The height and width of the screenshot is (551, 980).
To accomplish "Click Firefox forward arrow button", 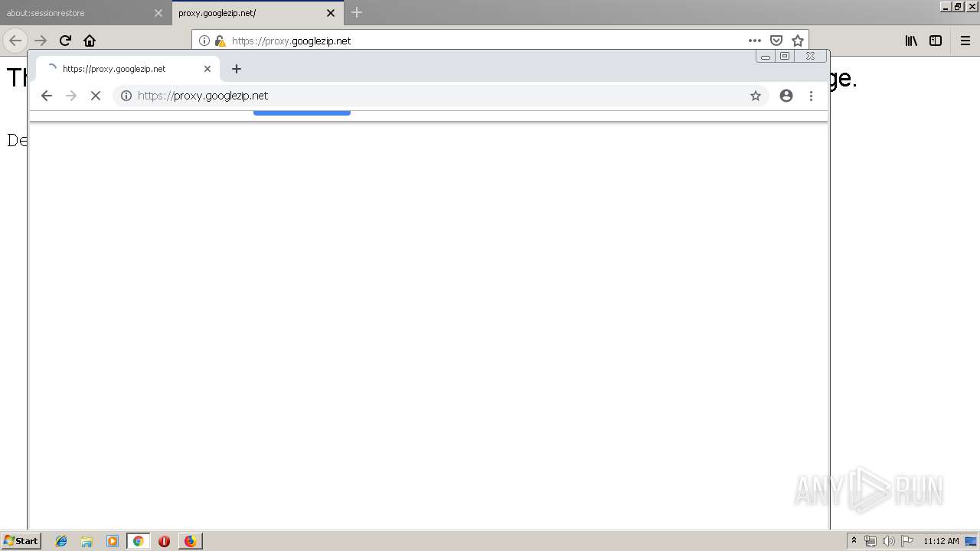I will point(41,41).
